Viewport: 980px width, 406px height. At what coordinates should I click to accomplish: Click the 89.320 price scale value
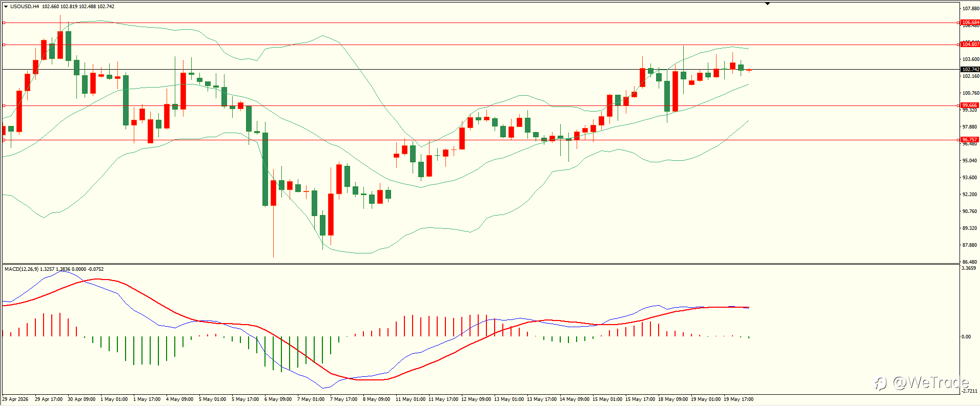click(x=971, y=228)
